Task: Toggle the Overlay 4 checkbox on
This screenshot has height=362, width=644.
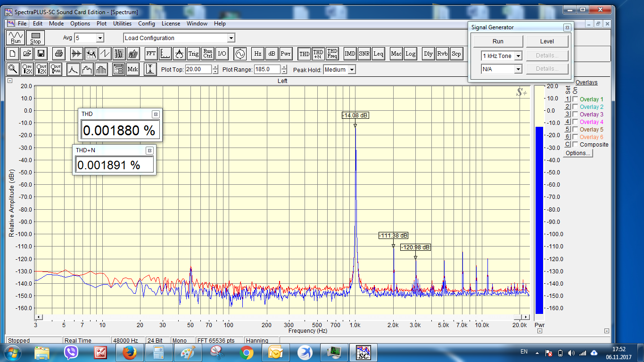Action: pos(575,122)
